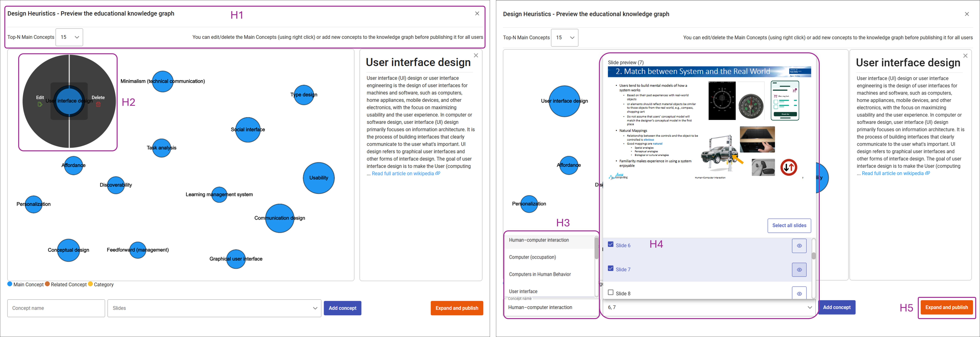Uncheck the Slide 7 checkbox
This screenshot has height=337, width=980.
click(x=611, y=268)
